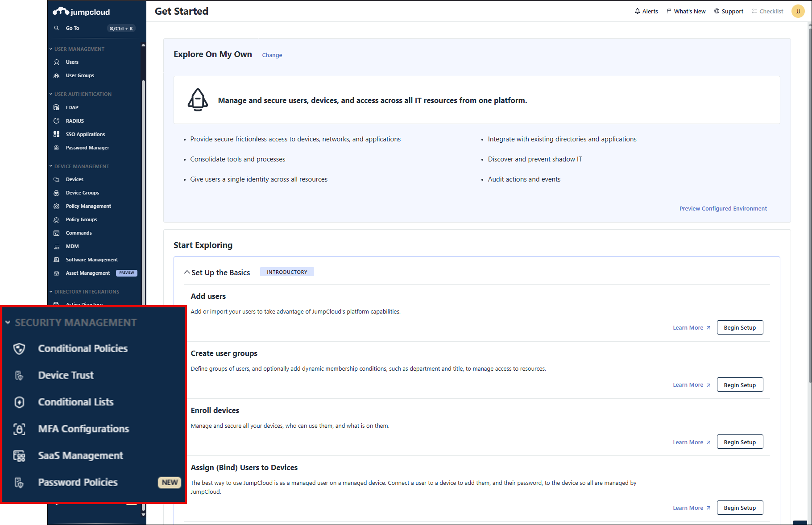Click the Device Trust icon
812x525 pixels.
[19, 375]
